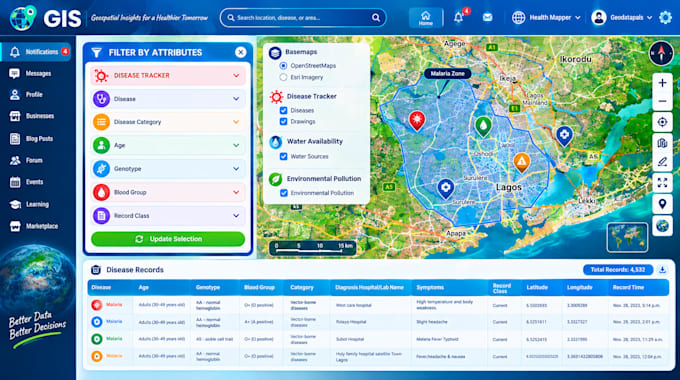Click the filter funnel icon
Screen dimensions: 680x380
[x=96, y=53]
